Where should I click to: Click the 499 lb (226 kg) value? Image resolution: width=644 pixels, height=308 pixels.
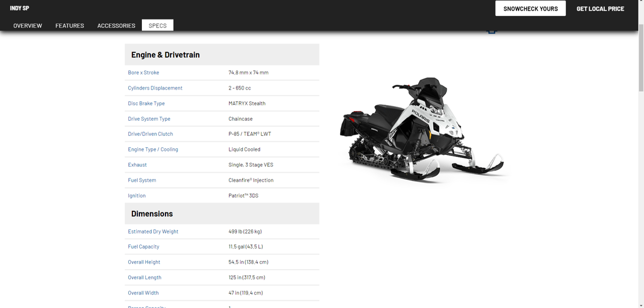point(245,232)
